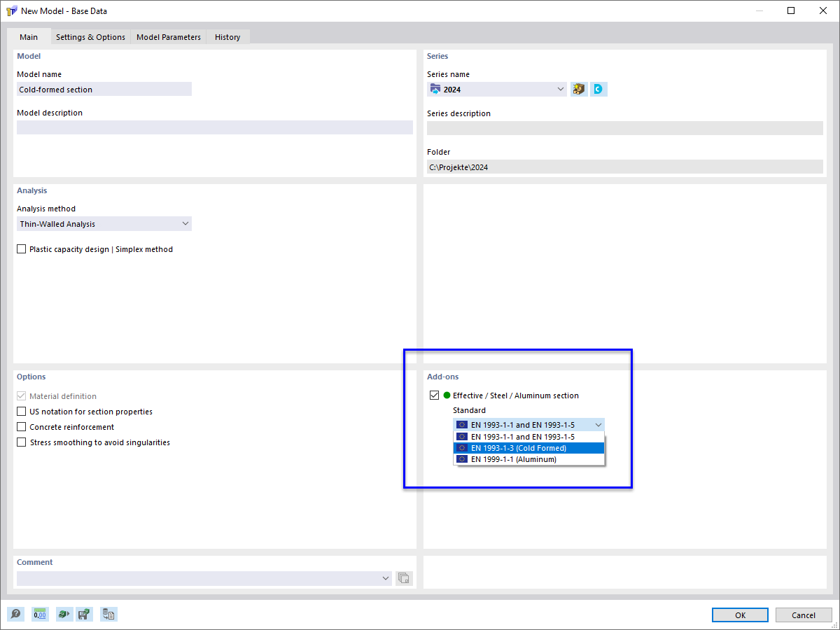Enable stress smoothing to avoid singularities
This screenshot has height=630, width=840.
(x=21, y=442)
